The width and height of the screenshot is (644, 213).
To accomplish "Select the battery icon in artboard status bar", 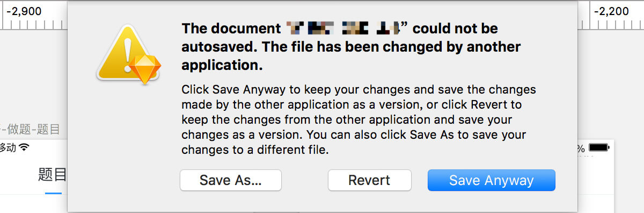I will click(599, 147).
